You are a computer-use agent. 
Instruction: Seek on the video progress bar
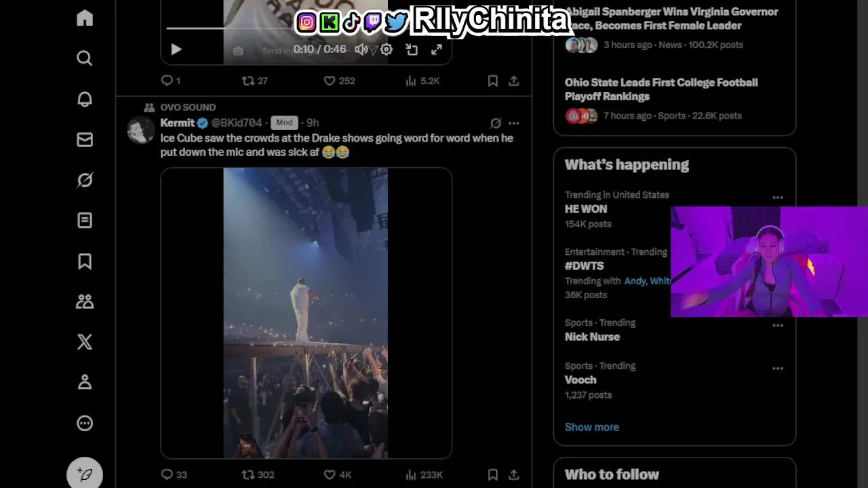[x=306, y=28]
